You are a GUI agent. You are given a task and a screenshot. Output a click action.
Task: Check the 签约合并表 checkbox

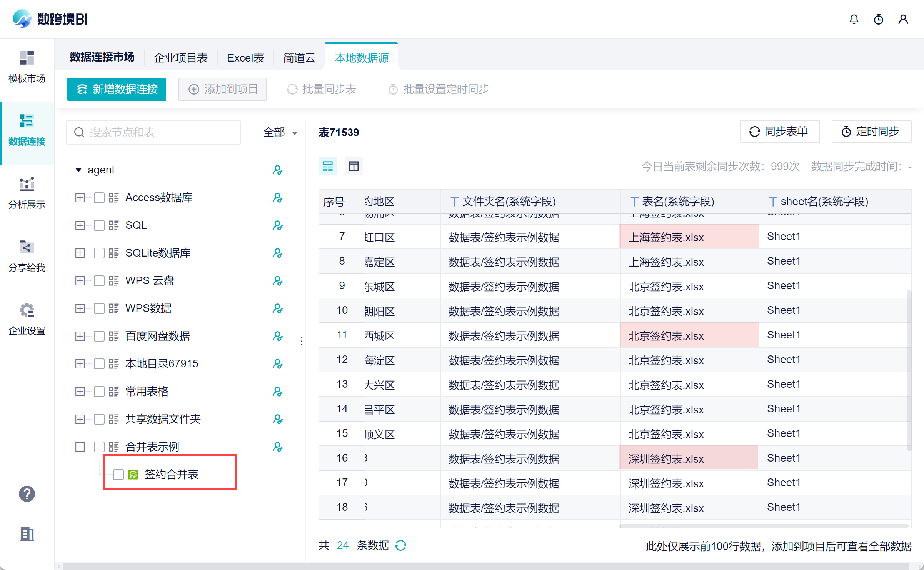(x=118, y=475)
